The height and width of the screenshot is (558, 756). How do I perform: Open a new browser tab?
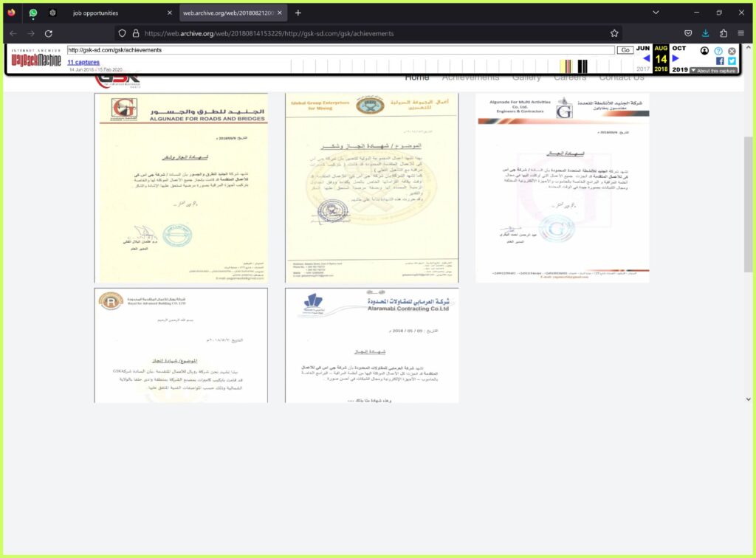click(298, 13)
